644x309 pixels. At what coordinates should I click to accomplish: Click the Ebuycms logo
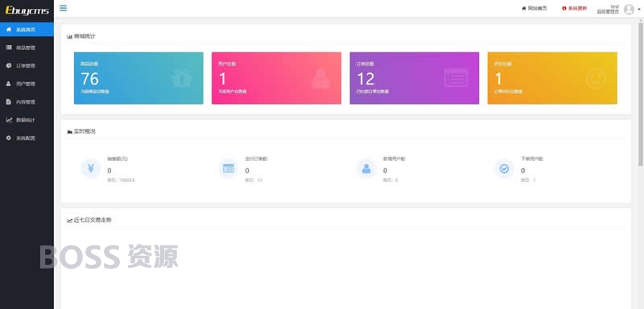coord(27,10)
